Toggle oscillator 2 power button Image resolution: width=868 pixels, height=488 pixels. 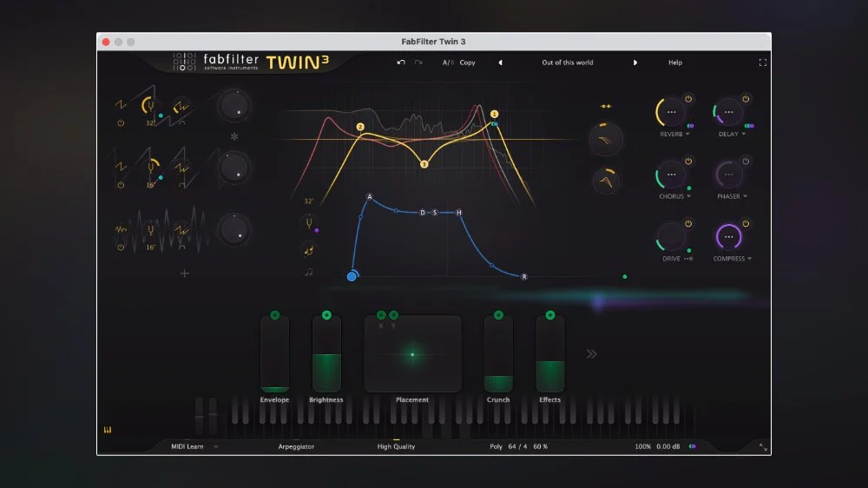click(x=121, y=185)
